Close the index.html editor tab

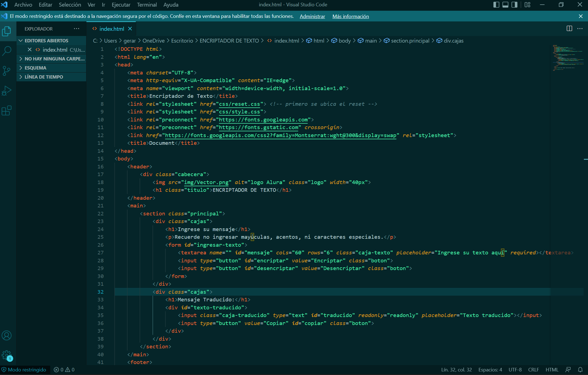130,29
